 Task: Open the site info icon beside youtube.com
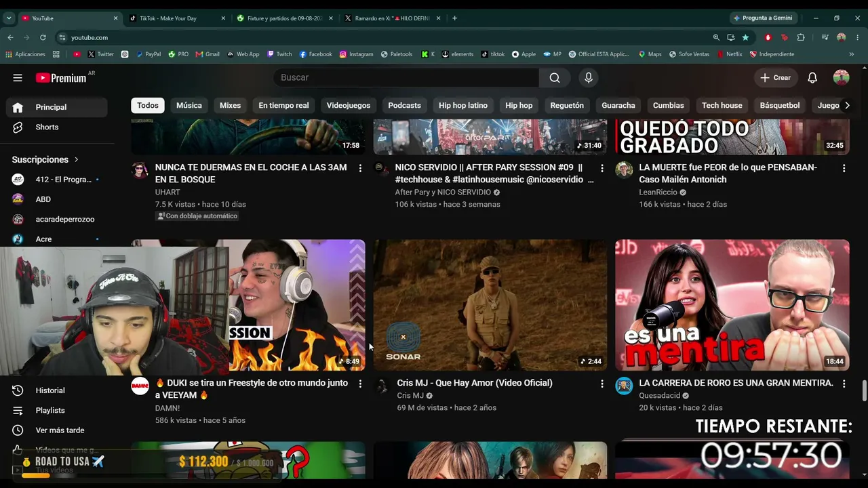tap(62, 37)
